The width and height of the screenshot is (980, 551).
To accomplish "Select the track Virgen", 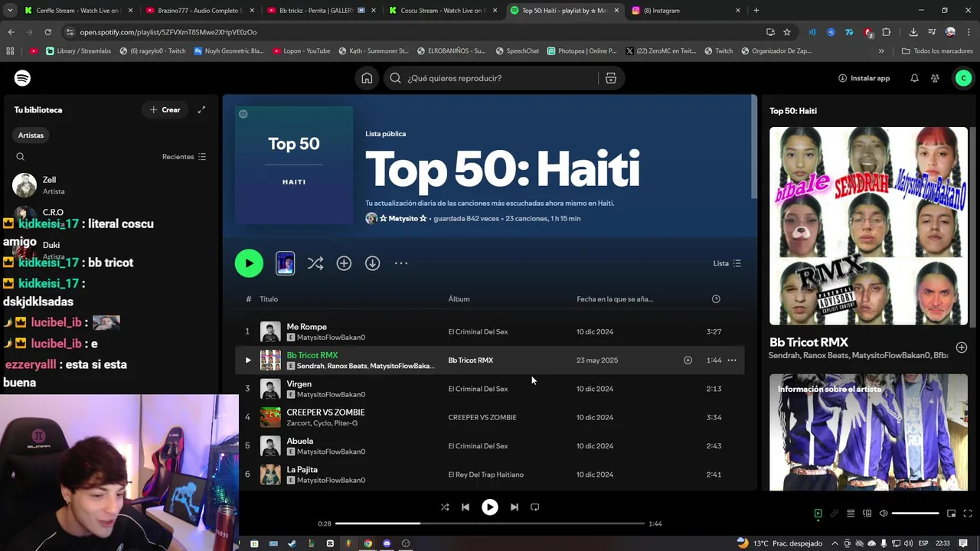I will [299, 384].
